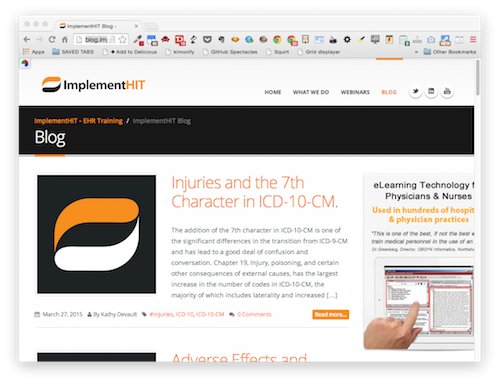Go to WEBINARS in navigation menu
The width and height of the screenshot is (500, 384).
tap(355, 92)
